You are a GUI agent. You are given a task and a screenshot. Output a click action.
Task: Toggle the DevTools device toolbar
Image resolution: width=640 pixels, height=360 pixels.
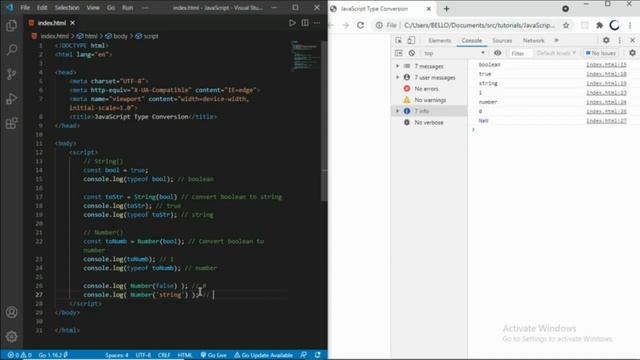(x=411, y=40)
